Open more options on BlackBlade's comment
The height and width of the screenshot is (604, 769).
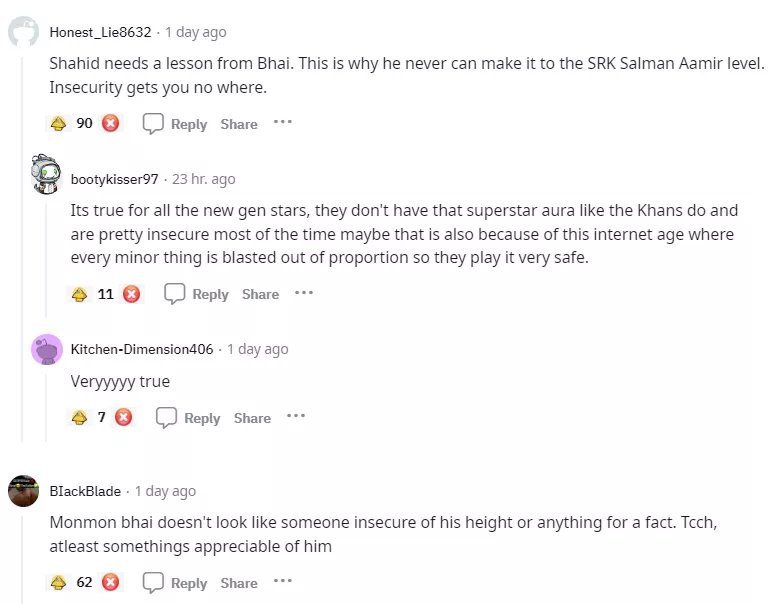point(283,581)
